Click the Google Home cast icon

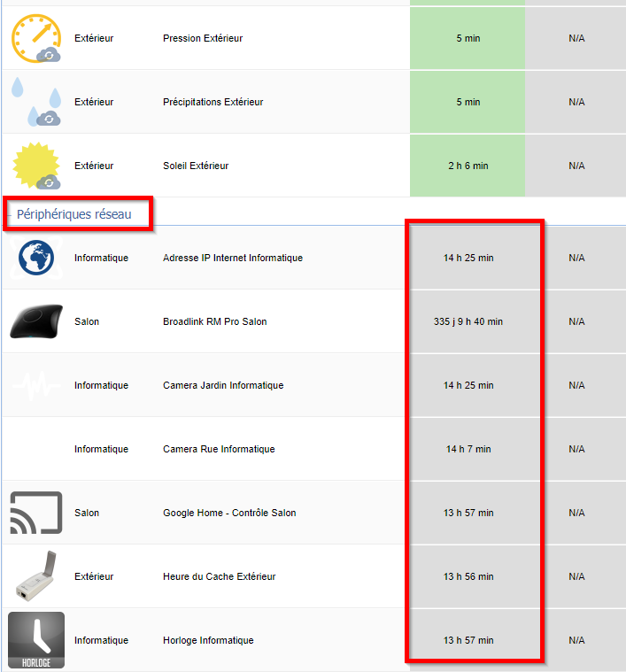36,513
